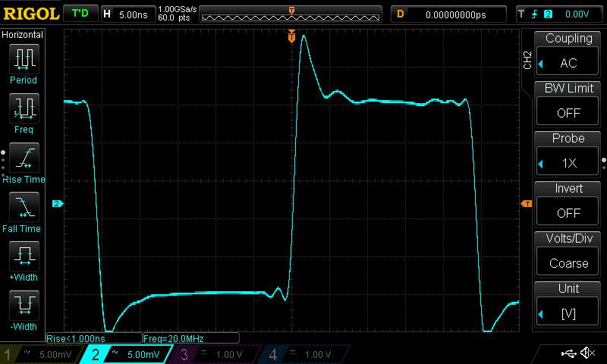Select the Freq measurement icon
The height and width of the screenshot is (364, 607).
point(24,108)
